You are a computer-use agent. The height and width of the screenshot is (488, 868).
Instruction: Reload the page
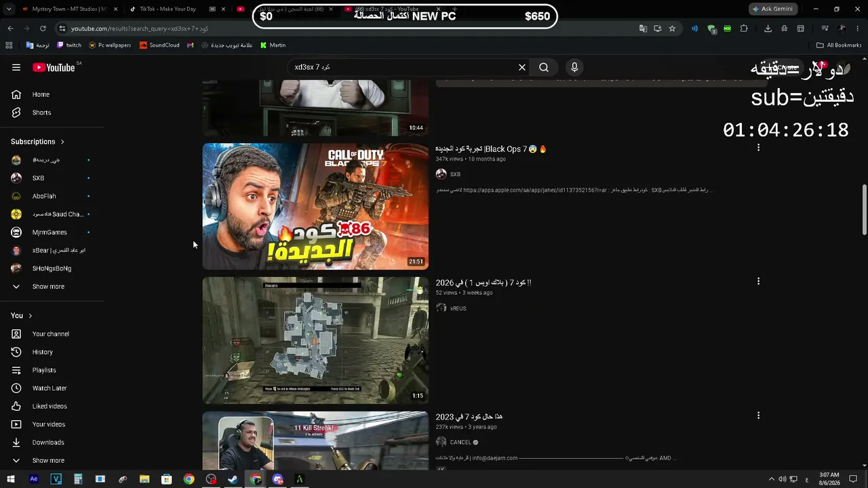(43, 28)
